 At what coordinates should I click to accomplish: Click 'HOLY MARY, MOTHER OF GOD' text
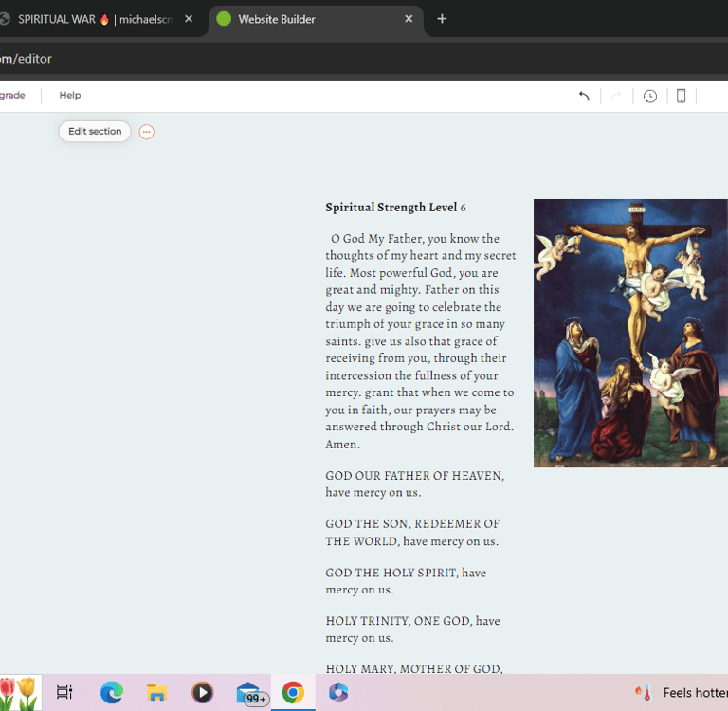[414, 668]
